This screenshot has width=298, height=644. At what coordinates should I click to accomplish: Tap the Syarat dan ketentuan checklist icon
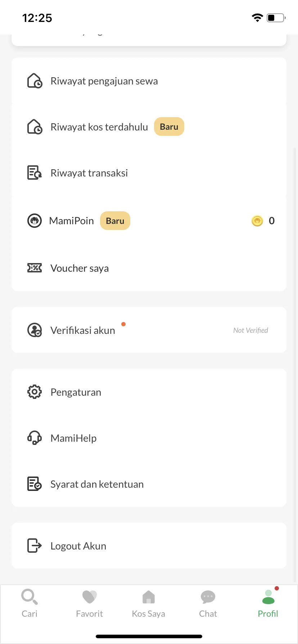coord(35,484)
